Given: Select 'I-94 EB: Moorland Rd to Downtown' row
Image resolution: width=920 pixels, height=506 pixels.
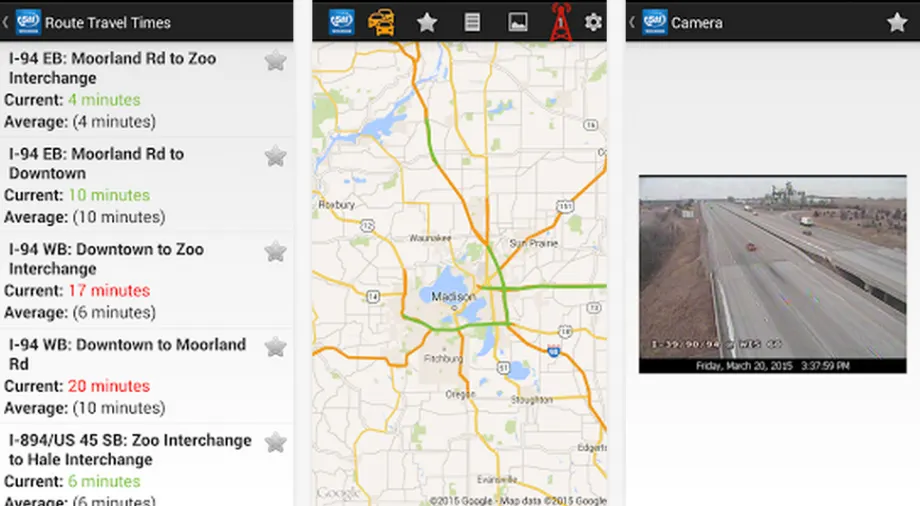Looking at the screenshot, I should click(146, 185).
